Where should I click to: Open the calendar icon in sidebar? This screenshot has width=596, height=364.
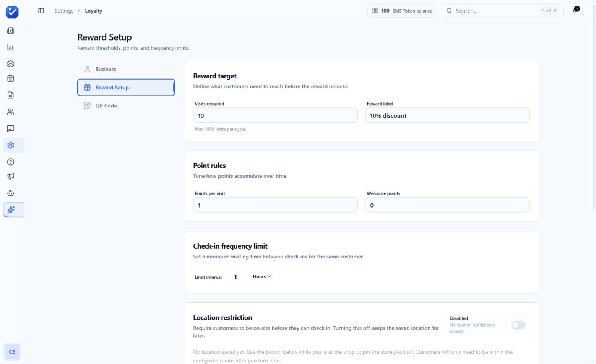(x=11, y=78)
